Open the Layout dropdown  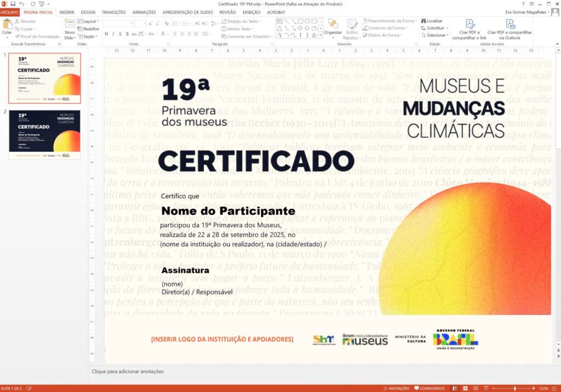coord(90,21)
